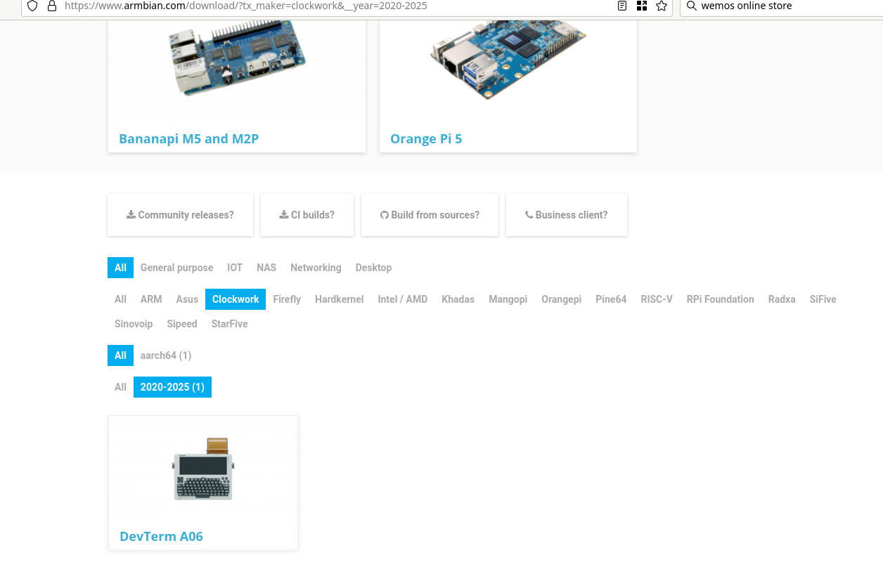Filter by aarch64 (1) architecture
The width and height of the screenshot is (883, 588).
pos(166,355)
